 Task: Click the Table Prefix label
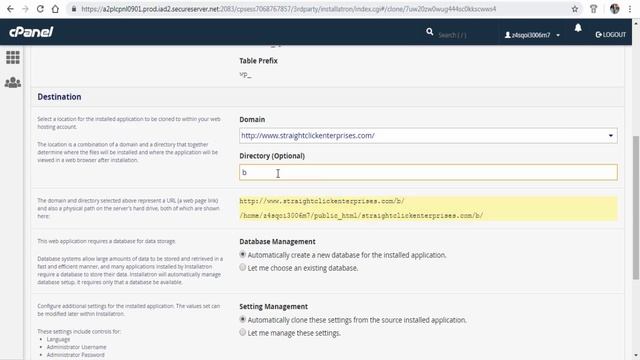point(258,60)
